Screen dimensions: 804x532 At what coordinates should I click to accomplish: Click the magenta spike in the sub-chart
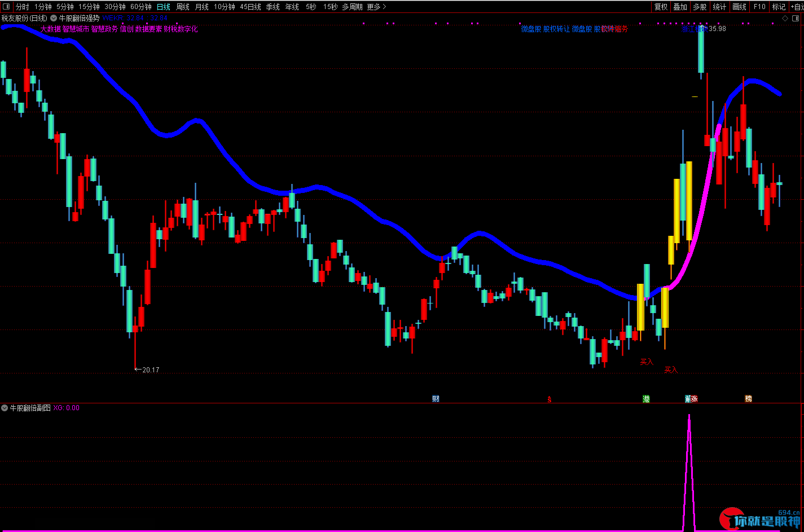pos(689,473)
